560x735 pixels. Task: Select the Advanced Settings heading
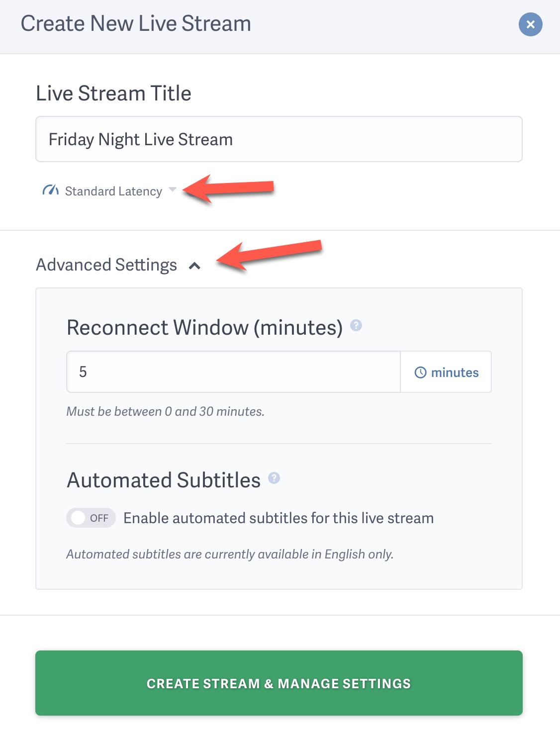(105, 264)
